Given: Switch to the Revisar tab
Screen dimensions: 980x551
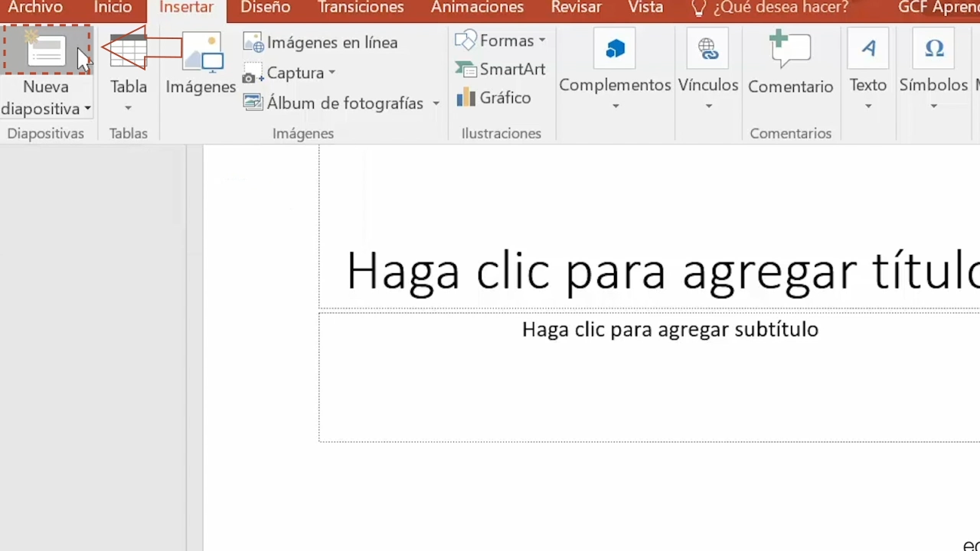Looking at the screenshot, I should 576,8.
